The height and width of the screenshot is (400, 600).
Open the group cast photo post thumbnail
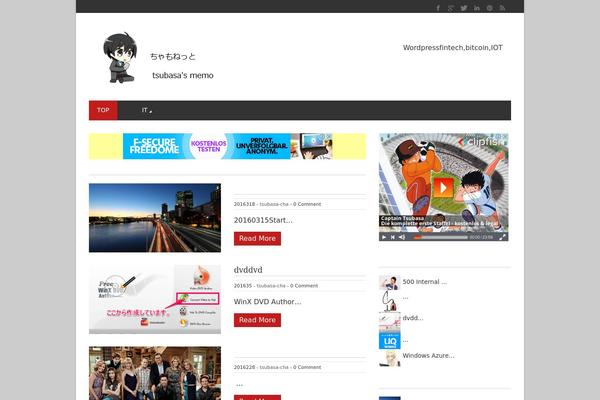click(155, 373)
